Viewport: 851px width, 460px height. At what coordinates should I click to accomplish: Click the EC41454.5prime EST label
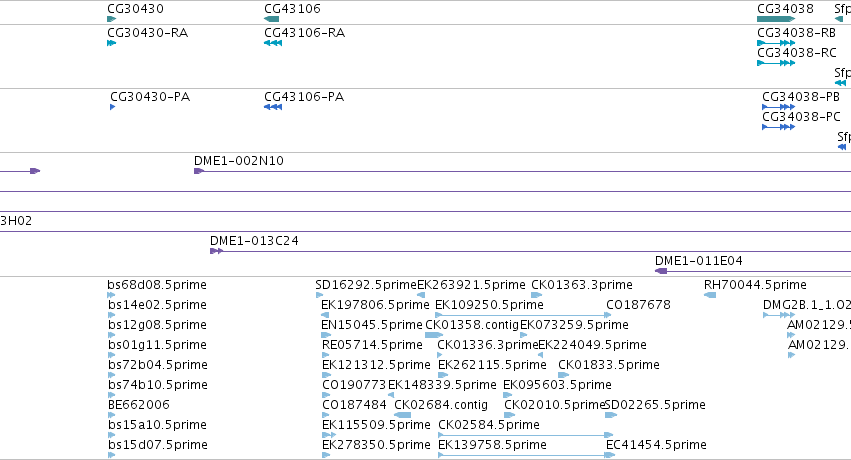click(656, 445)
